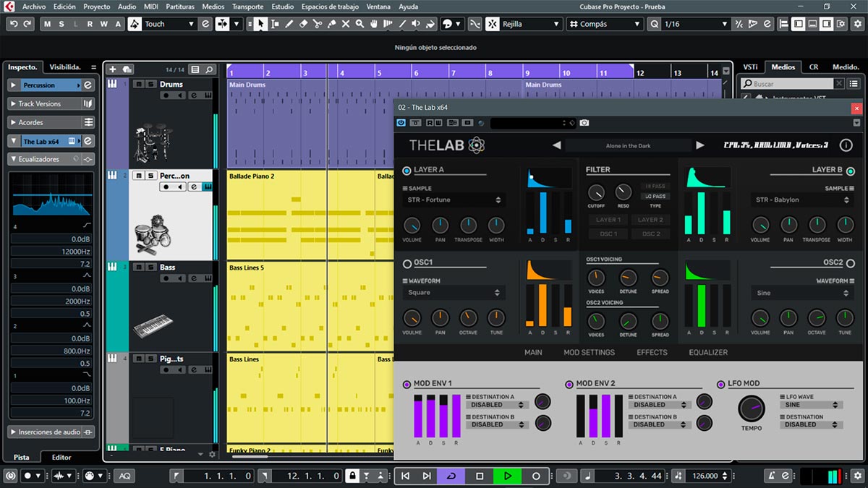Open the MOD SETTINGS tab in The Lab
Screen dimensions: 868x488
click(x=589, y=352)
